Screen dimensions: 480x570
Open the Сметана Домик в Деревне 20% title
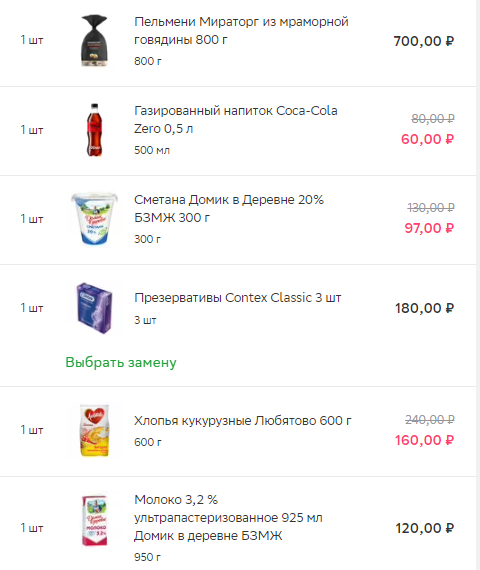point(229,209)
